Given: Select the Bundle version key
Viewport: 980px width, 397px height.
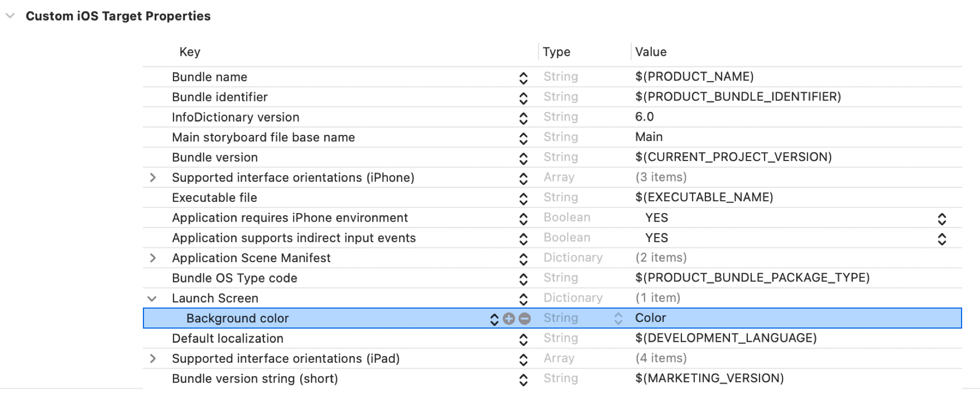Looking at the screenshot, I should pos(215,158).
